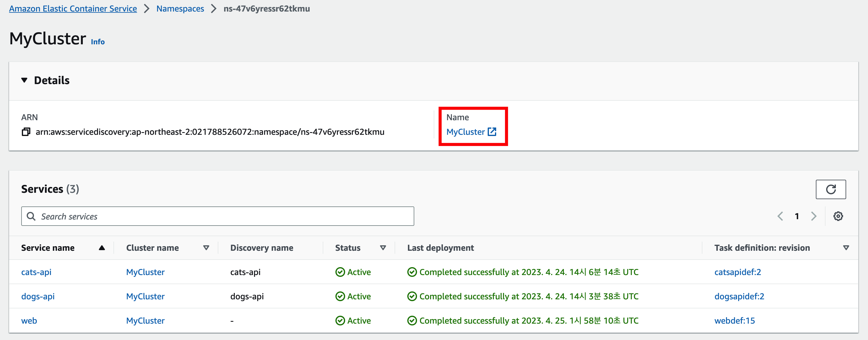
Task: Go to previous page arrow
Action: pos(780,216)
